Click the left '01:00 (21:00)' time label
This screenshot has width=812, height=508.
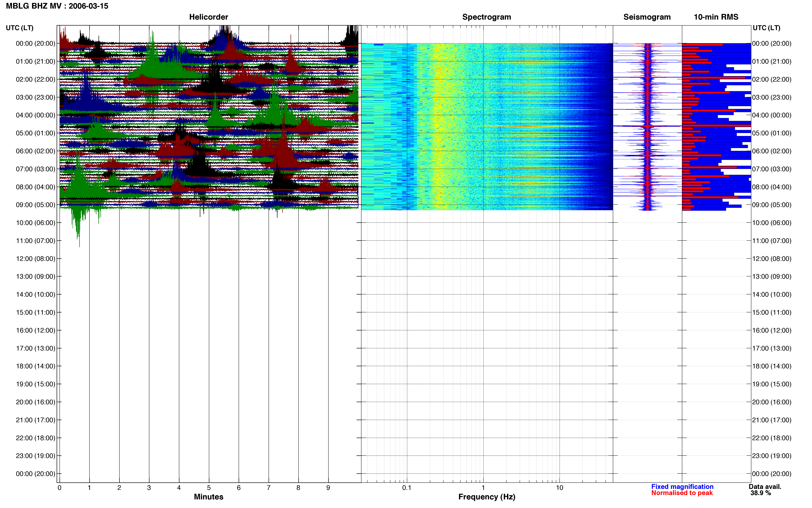36,61
